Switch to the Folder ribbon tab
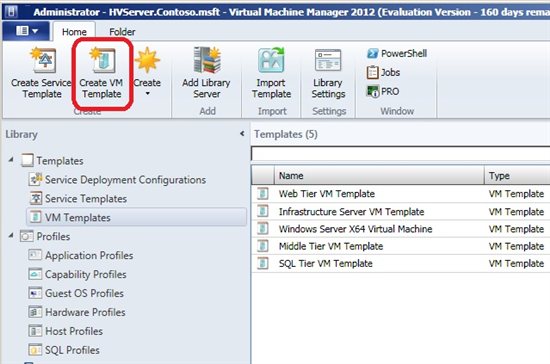The height and width of the screenshot is (364, 550). tap(122, 32)
